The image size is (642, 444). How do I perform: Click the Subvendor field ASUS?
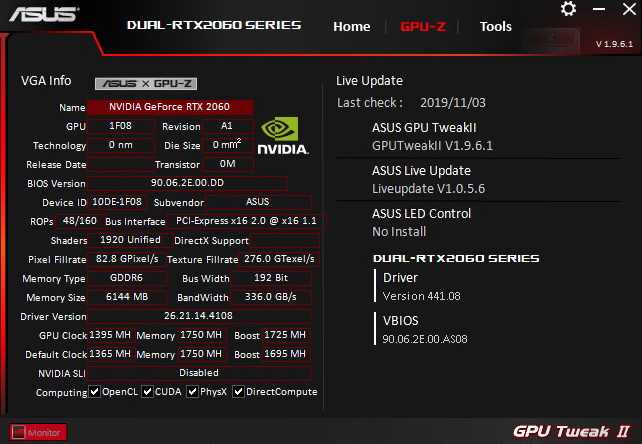click(258, 202)
